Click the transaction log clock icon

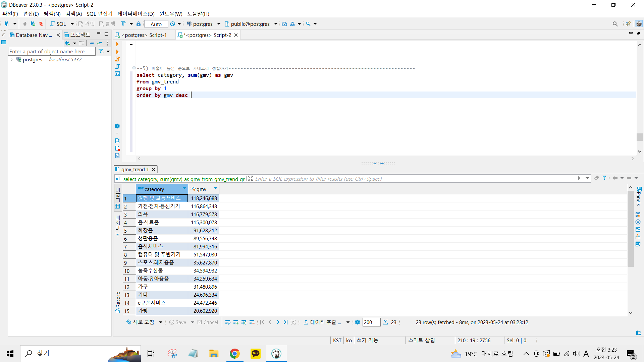click(x=172, y=24)
